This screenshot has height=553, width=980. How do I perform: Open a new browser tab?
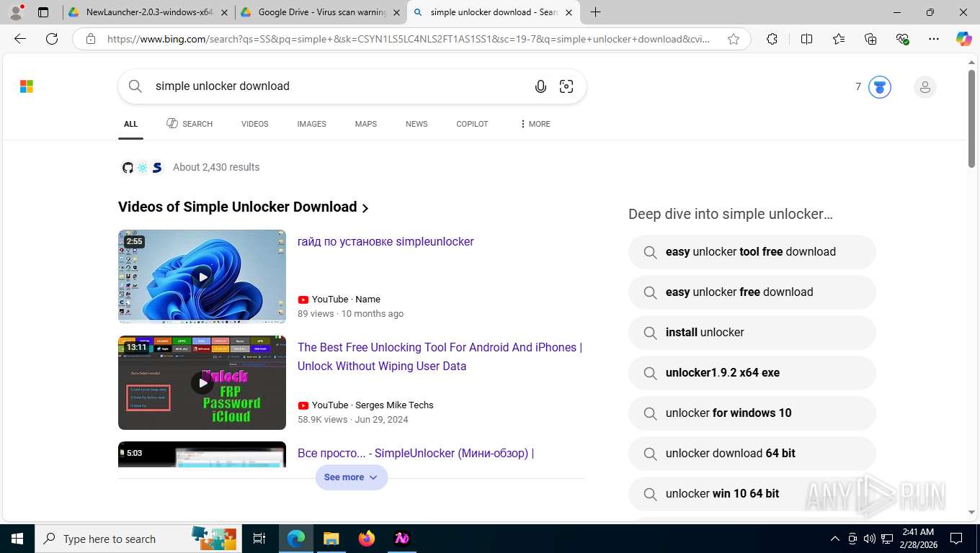[595, 12]
